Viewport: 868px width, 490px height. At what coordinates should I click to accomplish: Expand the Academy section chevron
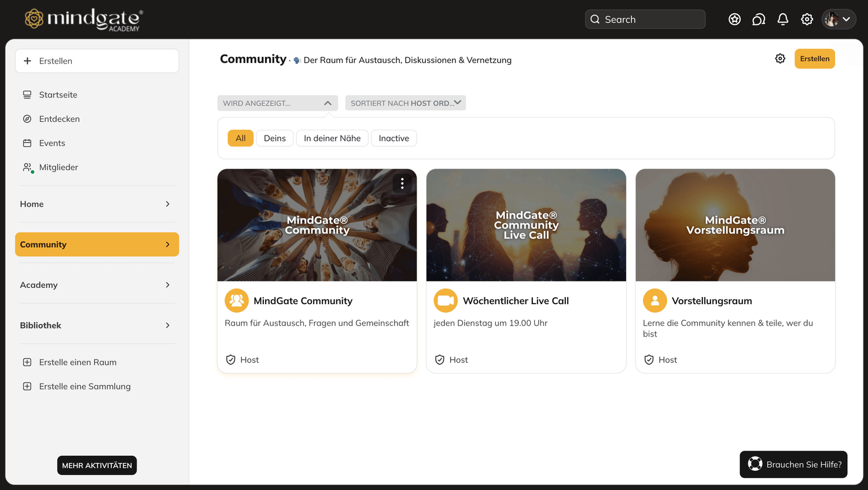[x=168, y=285]
